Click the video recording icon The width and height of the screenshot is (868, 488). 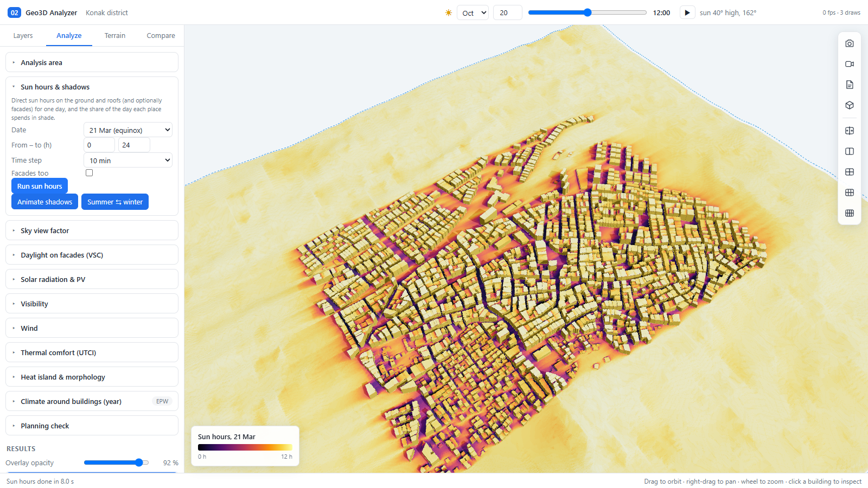pyautogui.click(x=850, y=64)
